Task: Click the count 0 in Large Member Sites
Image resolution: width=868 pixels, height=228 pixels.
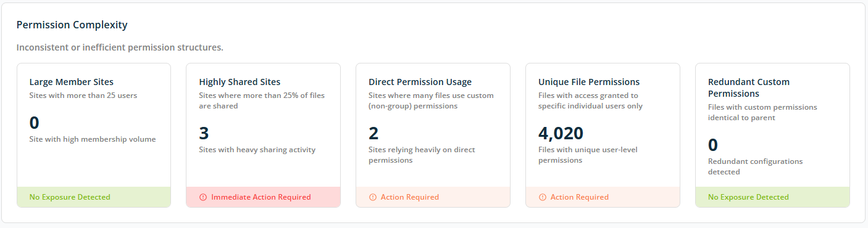Action: (x=34, y=123)
